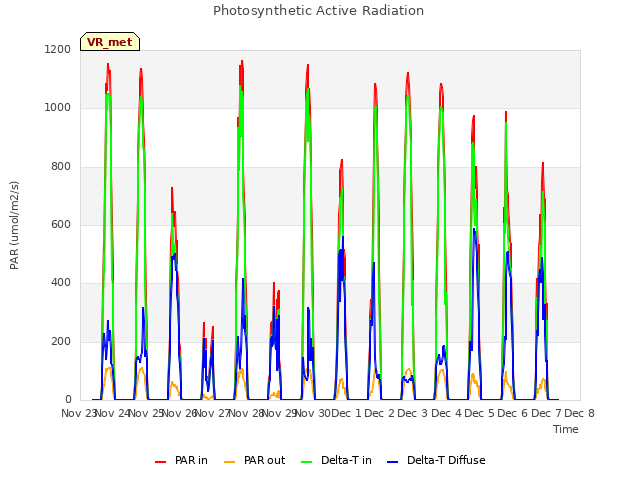640x480 pixels.
Task: Click the Dec 3 x-axis tick label
Action: click(413, 413)
